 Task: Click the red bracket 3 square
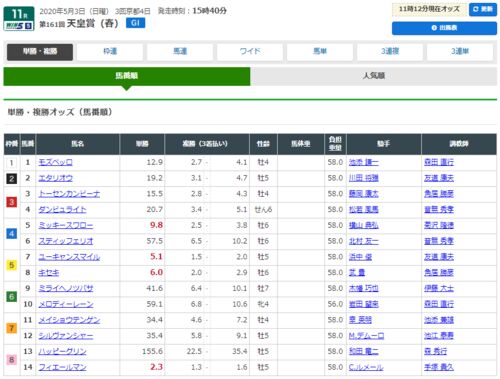click(x=12, y=202)
